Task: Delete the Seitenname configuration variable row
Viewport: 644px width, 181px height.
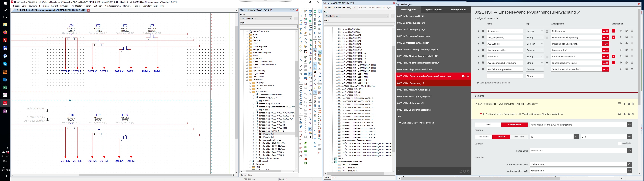Action: 632,31
